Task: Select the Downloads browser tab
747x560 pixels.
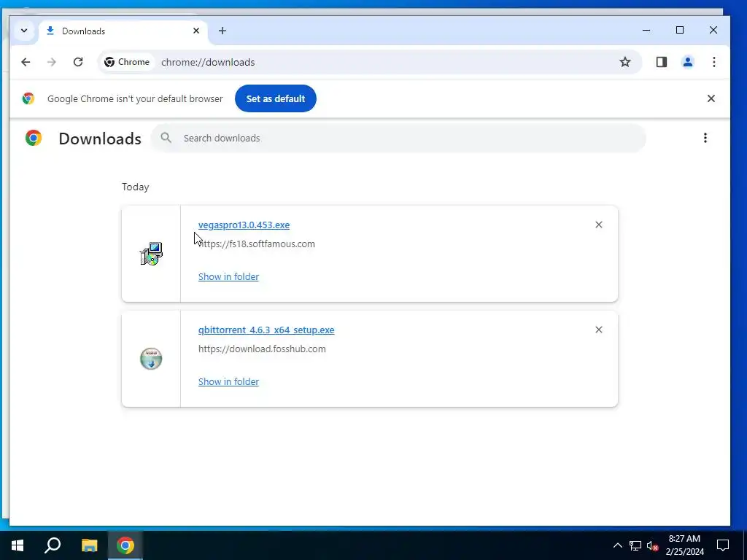Action: tap(123, 31)
